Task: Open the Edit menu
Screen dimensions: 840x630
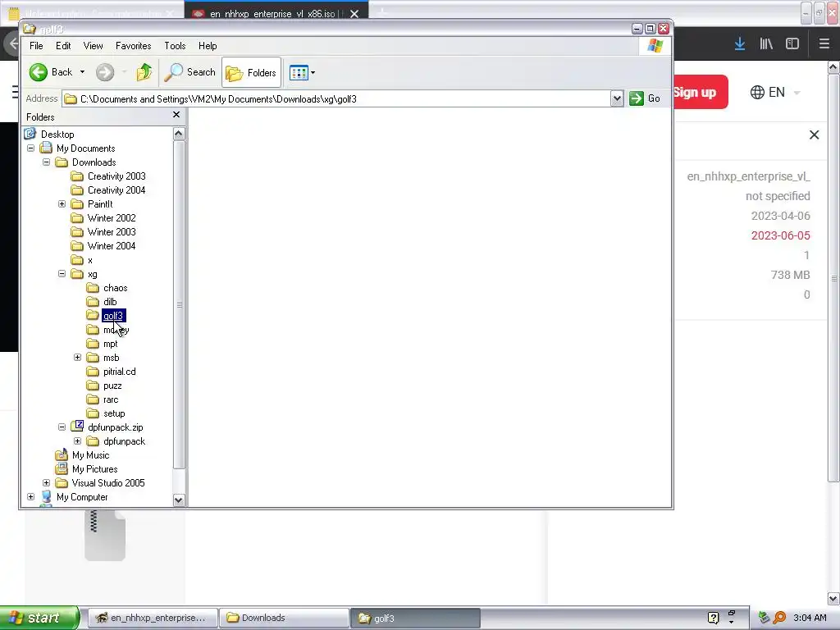Action: click(63, 46)
